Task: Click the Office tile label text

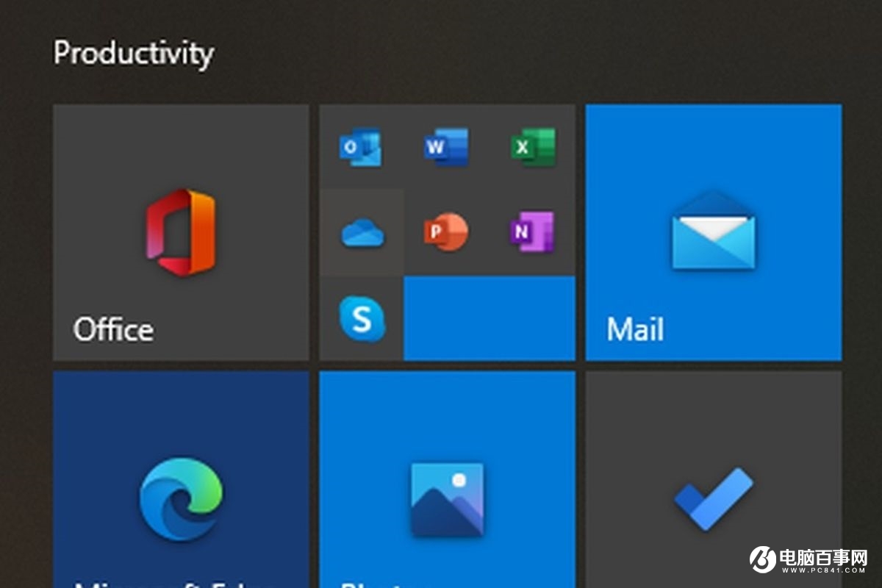Action: coord(115,329)
